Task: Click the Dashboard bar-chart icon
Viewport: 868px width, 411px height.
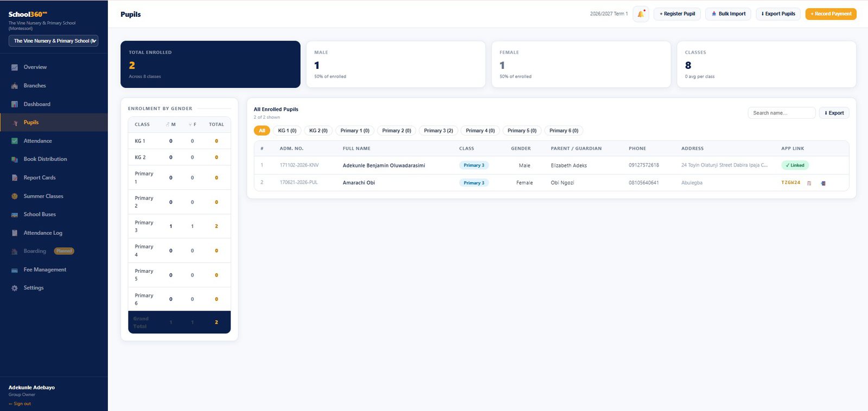Action: (x=15, y=104)
